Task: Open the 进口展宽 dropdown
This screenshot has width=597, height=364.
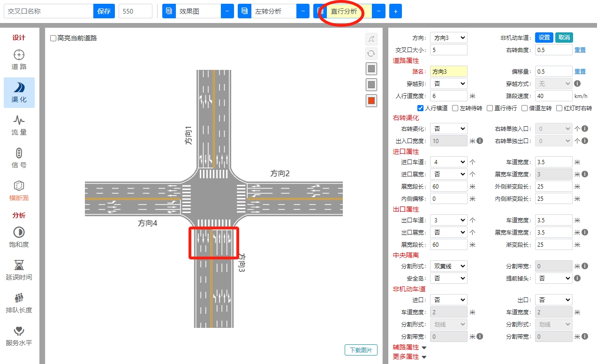Action: (448, 174)
